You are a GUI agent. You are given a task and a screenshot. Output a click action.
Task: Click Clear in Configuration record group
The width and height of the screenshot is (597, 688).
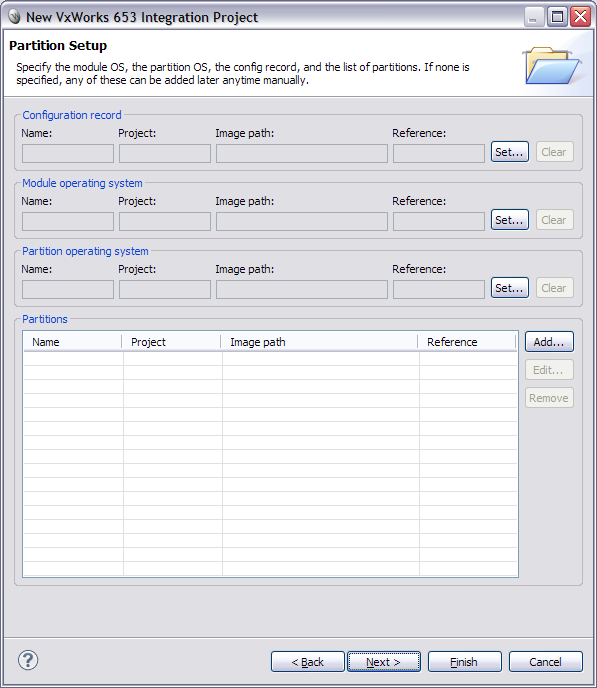click(x=554, y=152)
